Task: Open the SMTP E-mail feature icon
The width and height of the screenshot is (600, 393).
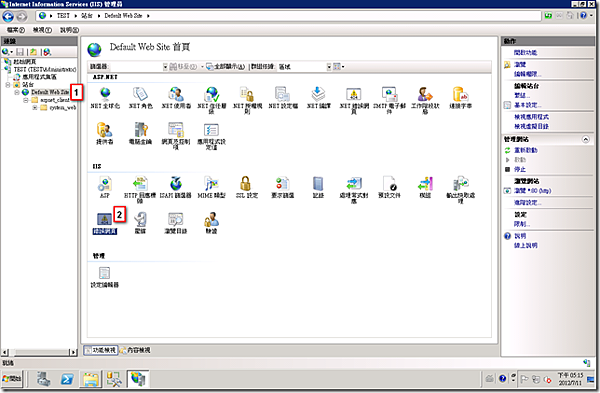Action: coord(389,94)
